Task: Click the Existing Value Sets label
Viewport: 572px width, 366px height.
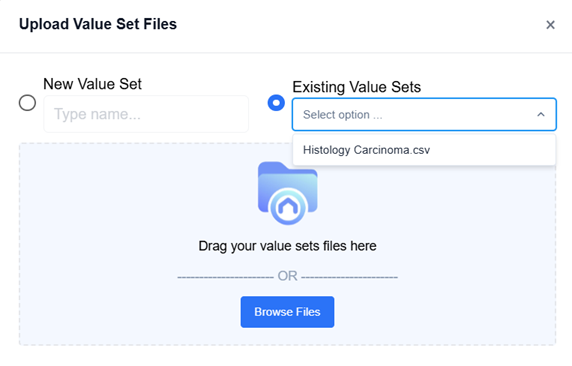Action: pyautogui.click(x=356, y=87)
